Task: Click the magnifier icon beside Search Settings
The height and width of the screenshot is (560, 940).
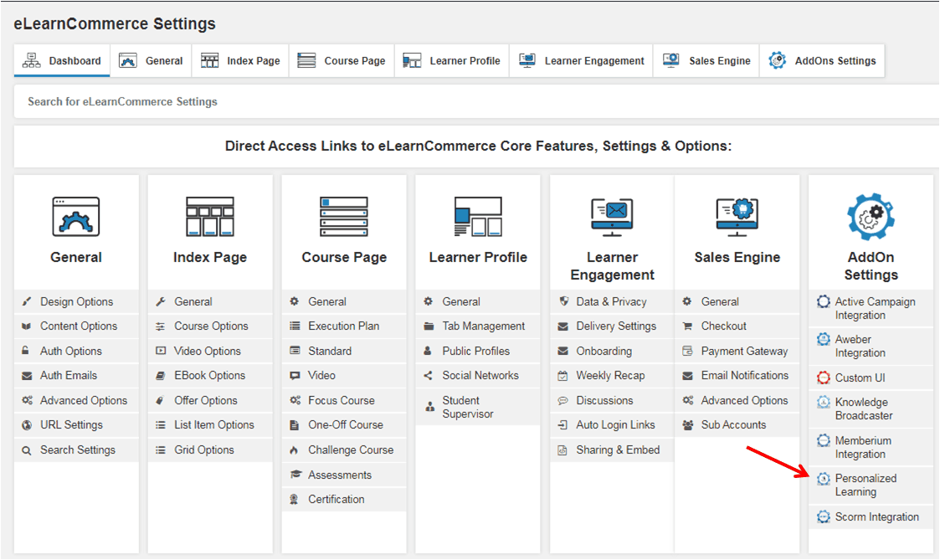Action: (x=27, y=450)
